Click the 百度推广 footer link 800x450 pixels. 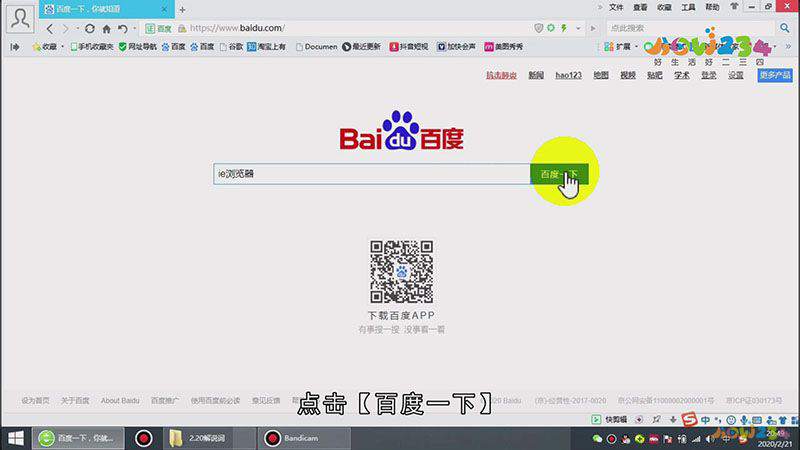pos(165,401)
